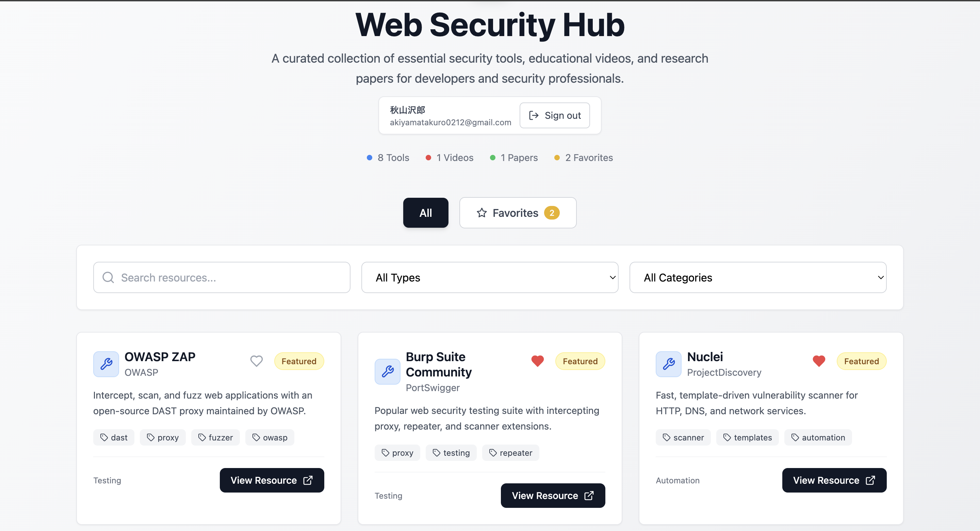The image size is (980, 531).
Task: Click the wrench icon on the Nuclei card
Action: click(x=668, y=364)
